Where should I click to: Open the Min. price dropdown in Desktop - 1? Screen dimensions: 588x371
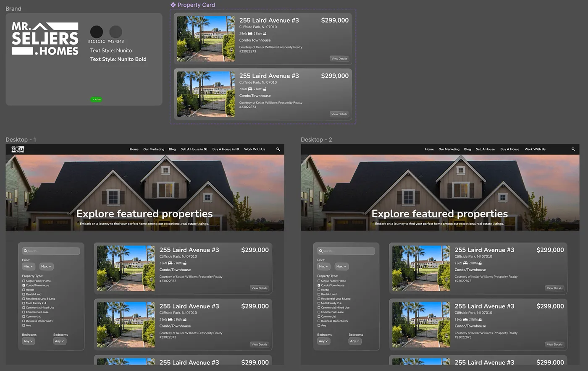pos(28,266)
